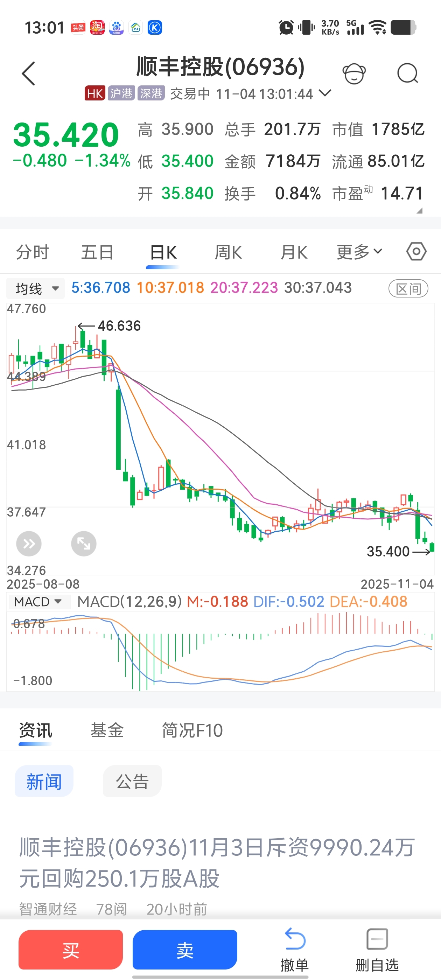Image resolution: width=441 pixels, height=980 pixels.
Task: Select the 公告 filter chip
Action: pos(132,781)
